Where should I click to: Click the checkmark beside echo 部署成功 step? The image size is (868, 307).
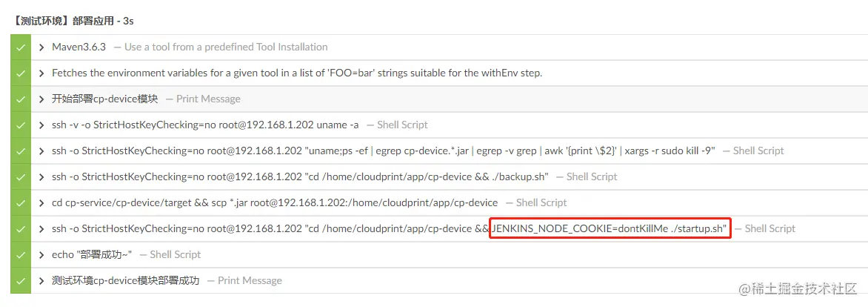click(x=21, y=255)
